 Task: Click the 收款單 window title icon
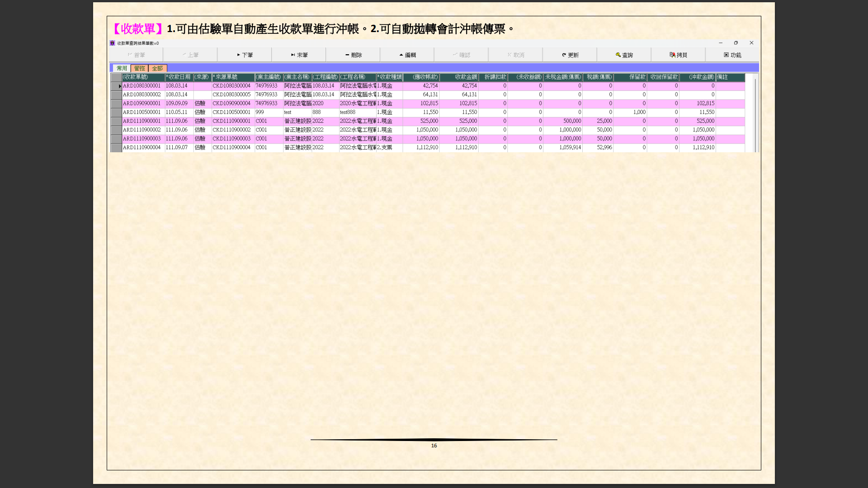(112, 43)
